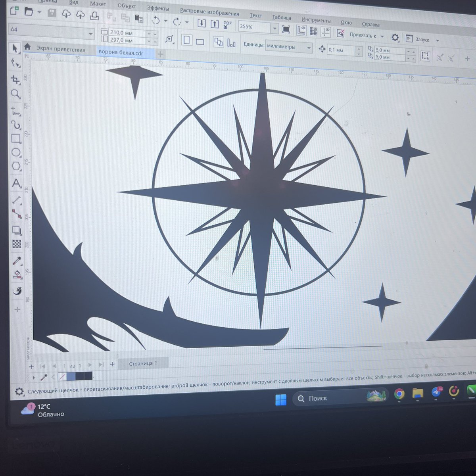Select the Shape edit tool
Image resolution: width=476 pixels, height=476 pixels.
pos(15,63)
